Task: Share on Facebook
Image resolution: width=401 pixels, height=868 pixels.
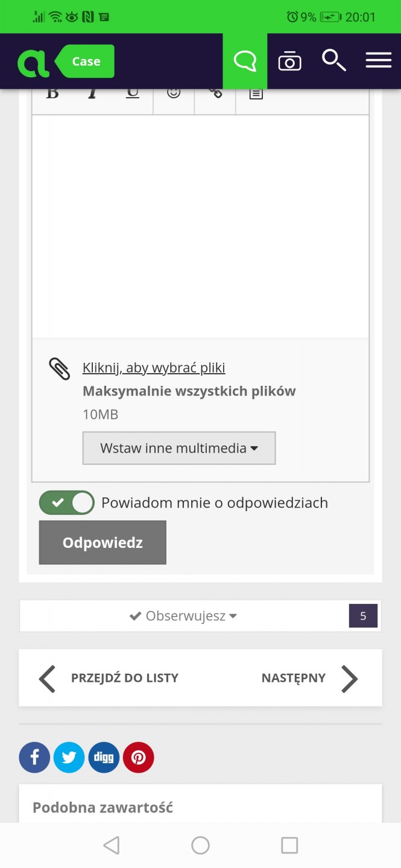Action: click(34, 757)
